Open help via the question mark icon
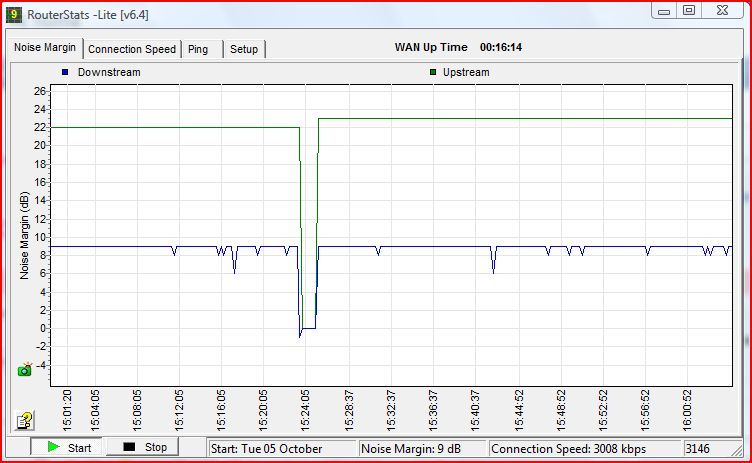This screenshot has width=752, height=463. pos(25,420)
